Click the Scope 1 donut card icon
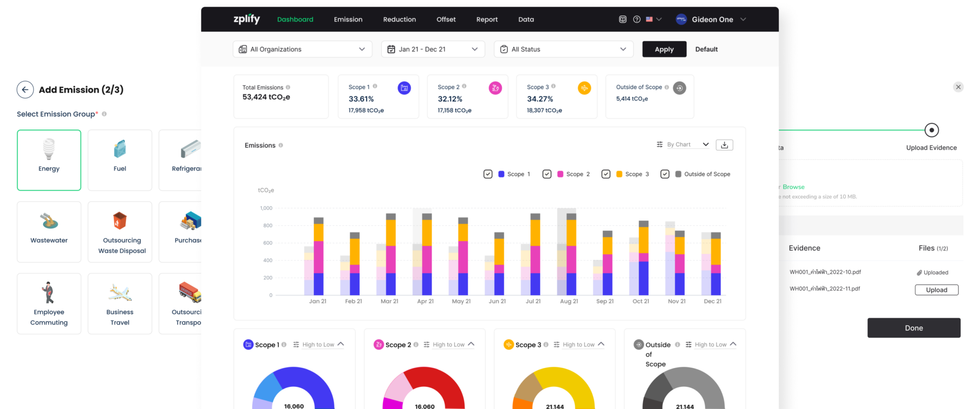980x409 pixels. tap(248, 344)
